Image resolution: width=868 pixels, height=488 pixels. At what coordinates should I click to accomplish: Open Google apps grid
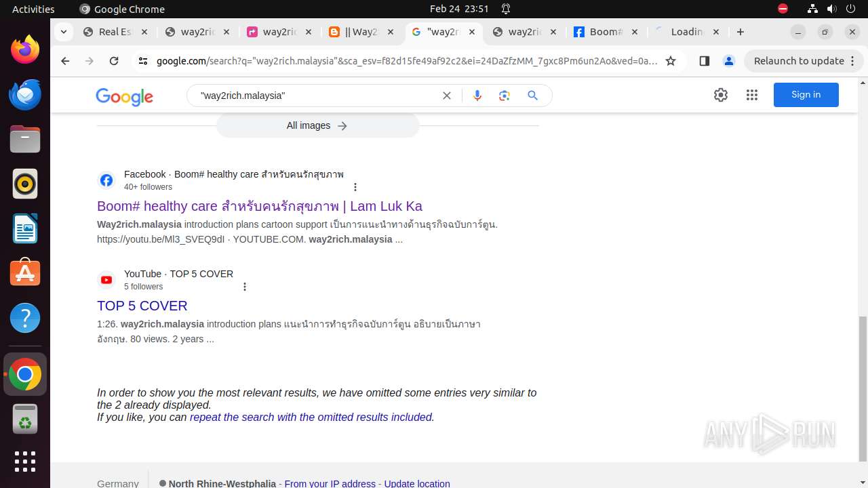(752, 95)
